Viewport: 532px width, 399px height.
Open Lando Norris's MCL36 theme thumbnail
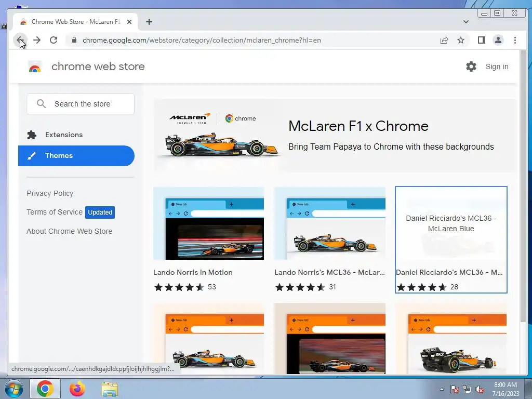click(330, 223)
